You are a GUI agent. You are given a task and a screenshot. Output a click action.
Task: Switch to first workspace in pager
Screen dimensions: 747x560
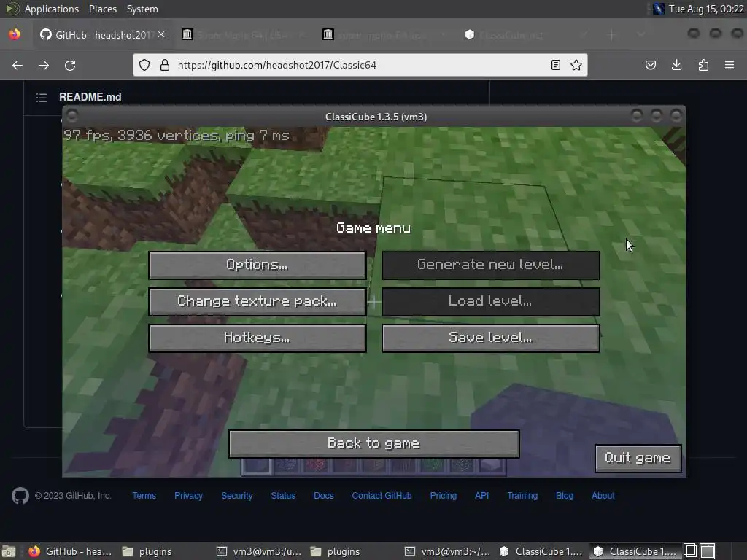click(690, 551)
